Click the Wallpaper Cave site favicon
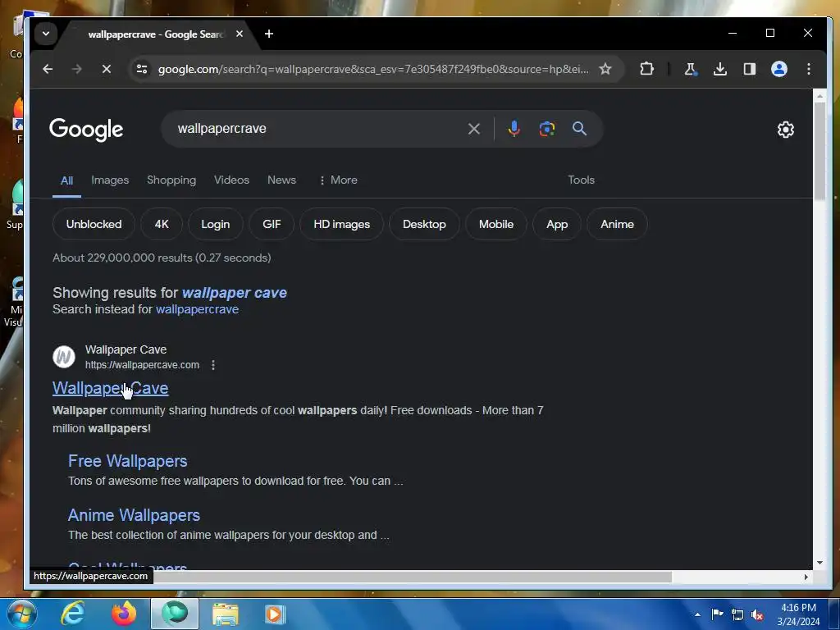 [x=64, y=357]
